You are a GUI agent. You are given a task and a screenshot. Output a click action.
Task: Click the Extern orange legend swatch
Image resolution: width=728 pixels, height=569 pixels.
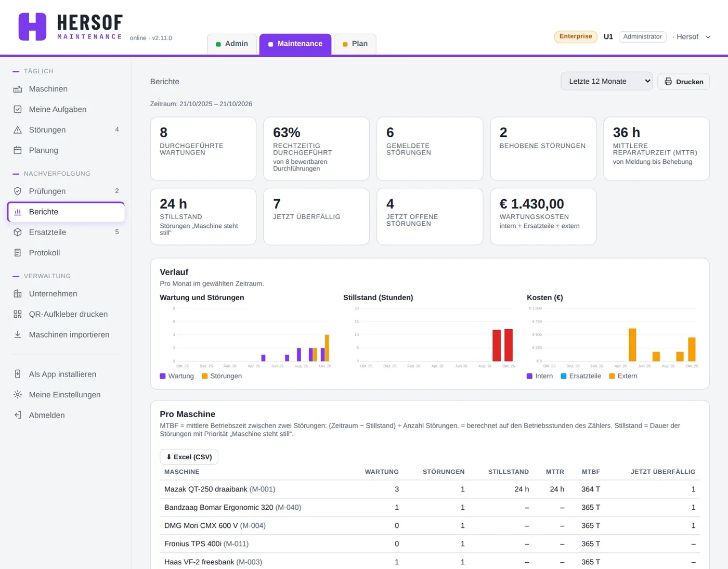click(612, 376)
